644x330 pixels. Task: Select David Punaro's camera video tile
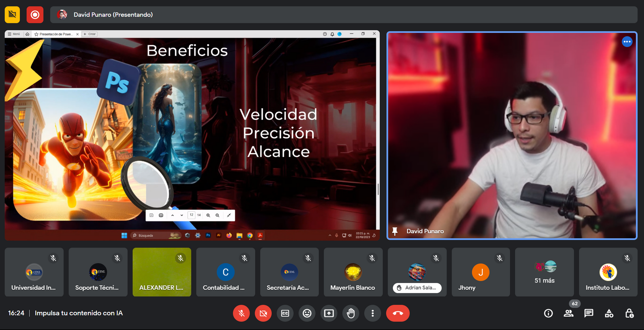pos(512,135)
